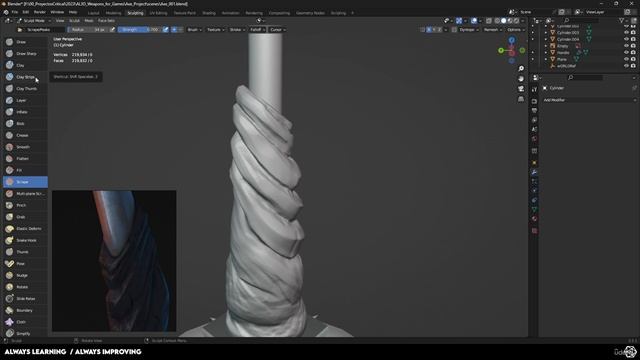
Task: Hide Cylinder.004 with its eye icon
Action: (x=626, y=39)
